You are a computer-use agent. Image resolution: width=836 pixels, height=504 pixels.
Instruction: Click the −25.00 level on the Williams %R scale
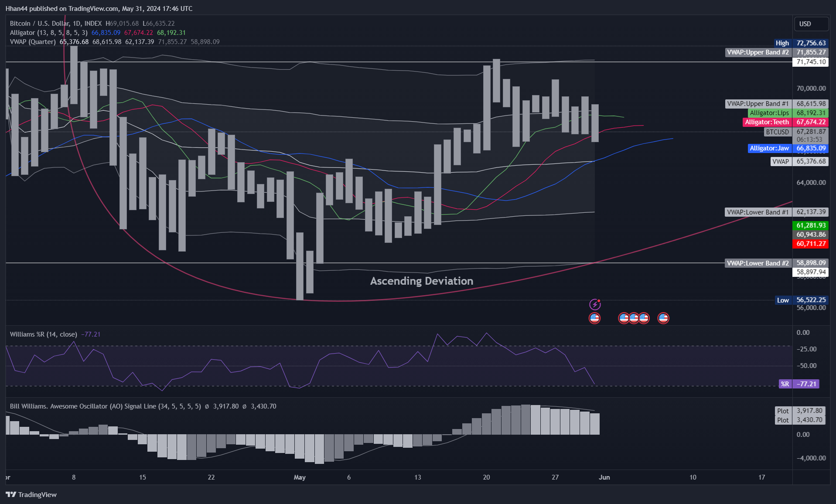[807, 349]
